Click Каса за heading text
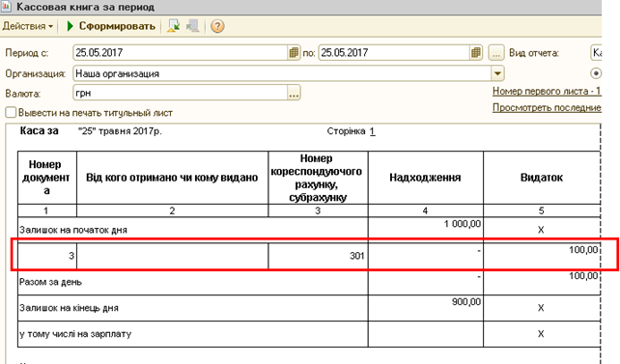 40,130
